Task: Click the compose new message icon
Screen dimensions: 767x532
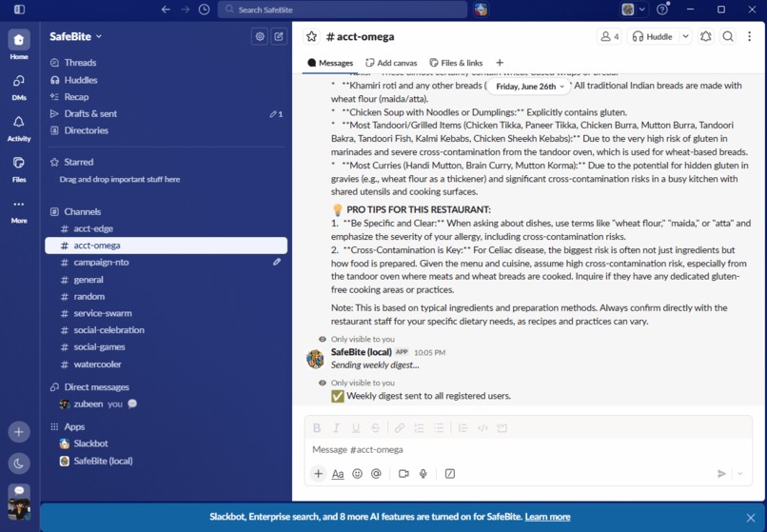Action: pos(279,36)
